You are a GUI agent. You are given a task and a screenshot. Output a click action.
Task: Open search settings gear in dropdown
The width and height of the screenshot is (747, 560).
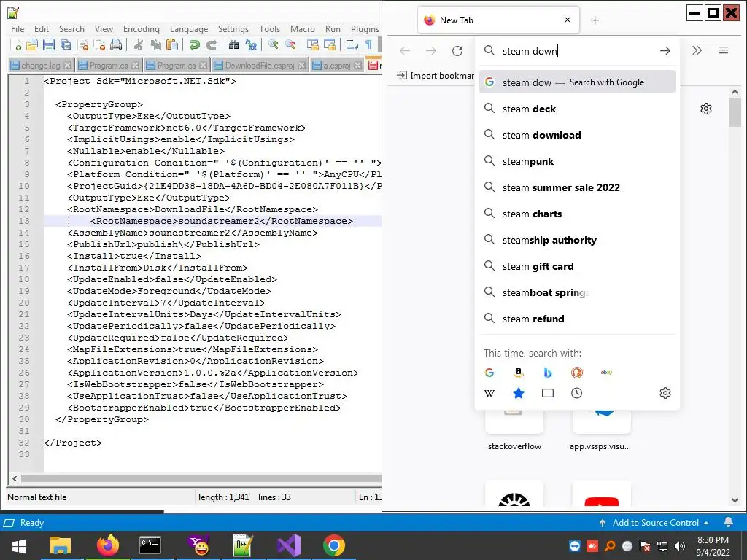665,393
